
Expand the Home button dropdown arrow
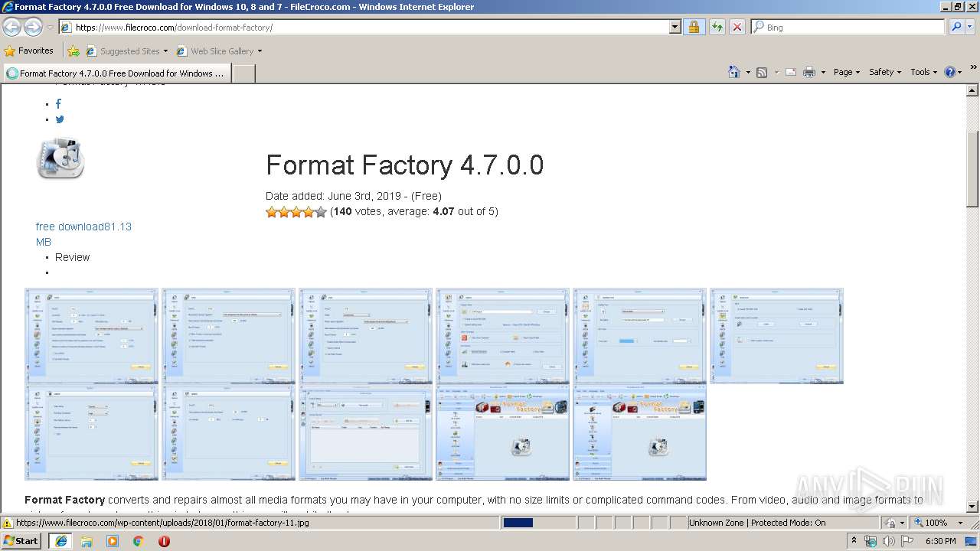(x=748, y=72)
